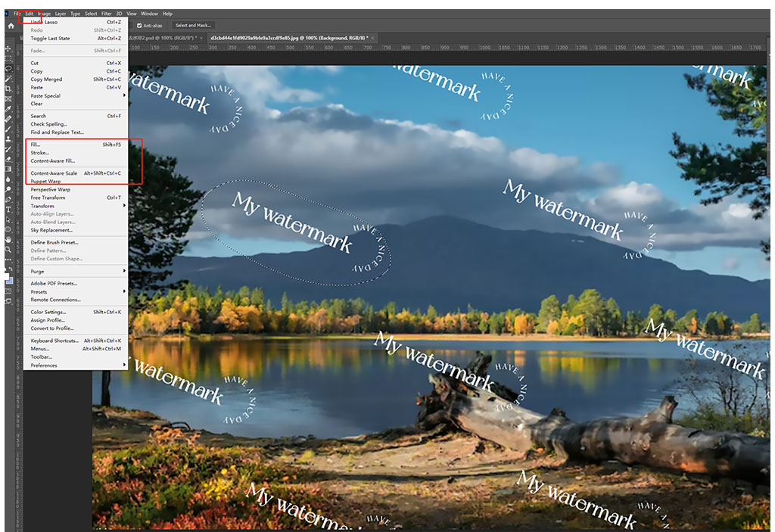This screenshot has height=532, width=775.
Task: Go to the Home screen icon
Action: click(11, 26)
